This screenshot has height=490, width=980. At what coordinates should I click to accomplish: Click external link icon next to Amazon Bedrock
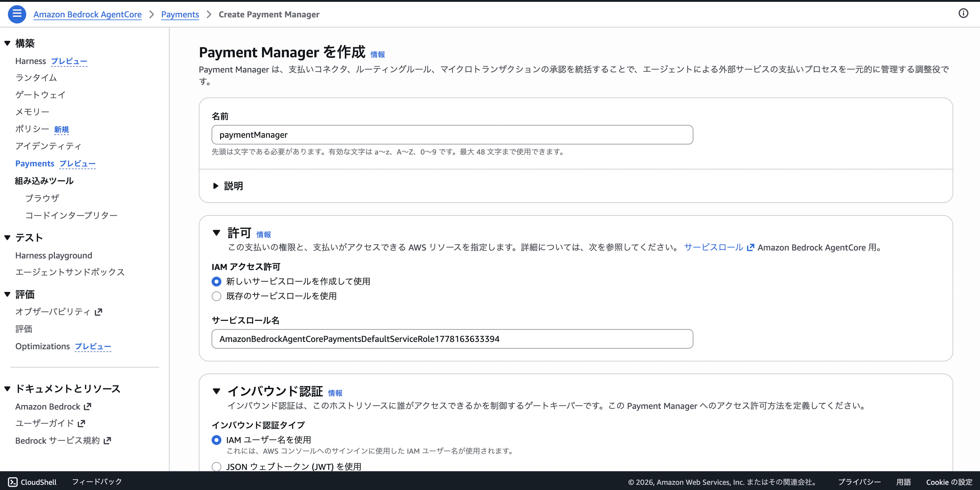coord(88,407)
